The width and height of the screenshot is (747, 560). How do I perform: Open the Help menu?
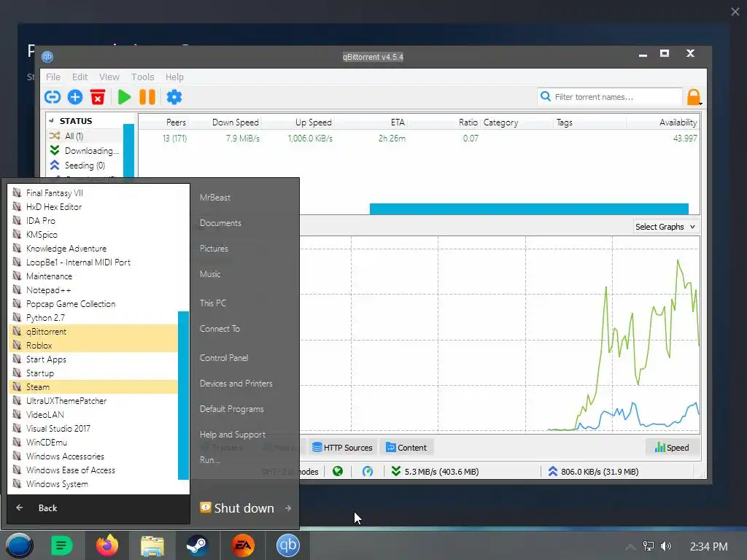point(174,77)
